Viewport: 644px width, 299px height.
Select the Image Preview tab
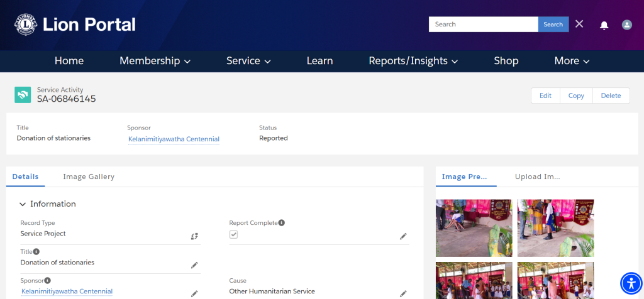[x=465, y=177]
